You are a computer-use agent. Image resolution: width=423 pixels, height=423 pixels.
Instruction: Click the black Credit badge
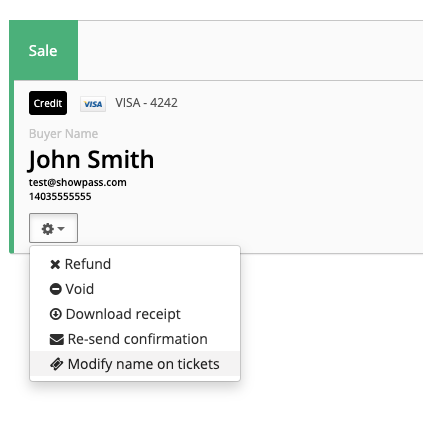[x=48, y=103]
